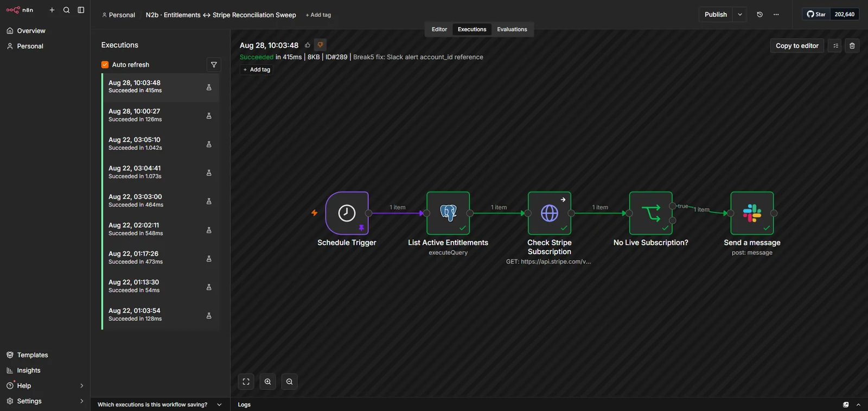Select execution Aug 22, 03:03:00

point(161,201)
